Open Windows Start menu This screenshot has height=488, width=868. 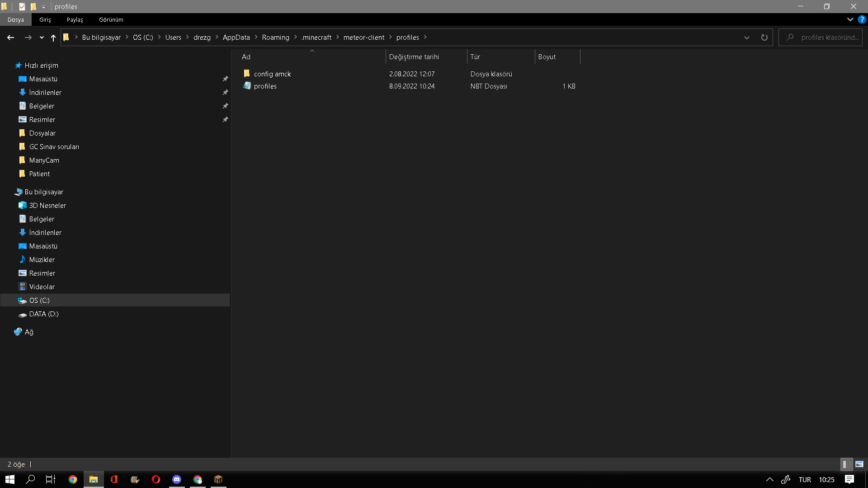click(10, 479)
